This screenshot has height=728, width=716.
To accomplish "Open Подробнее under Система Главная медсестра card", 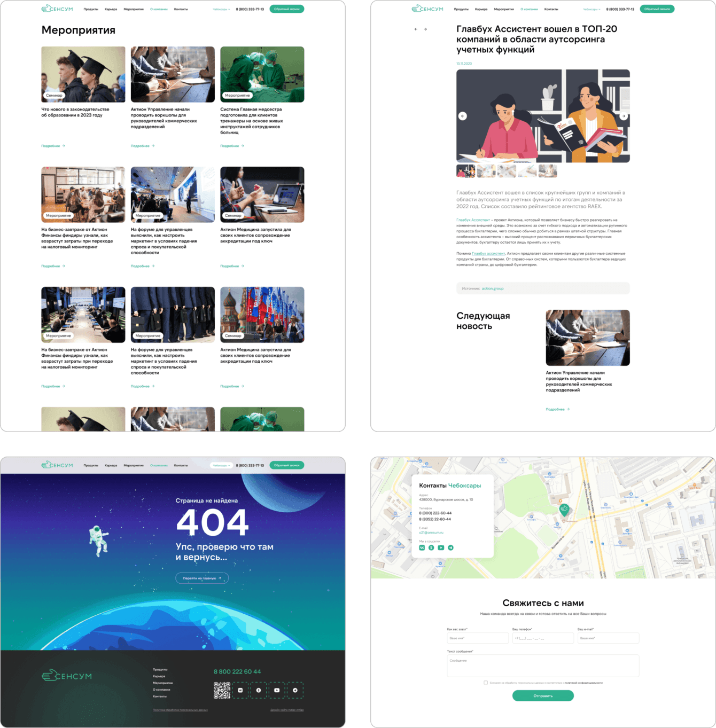I will (x=232, y=146).
